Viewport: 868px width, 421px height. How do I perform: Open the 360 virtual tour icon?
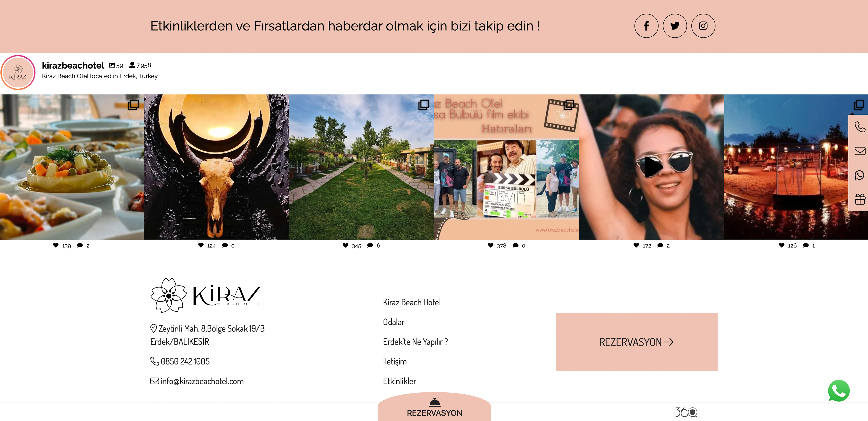click(686, 412)
